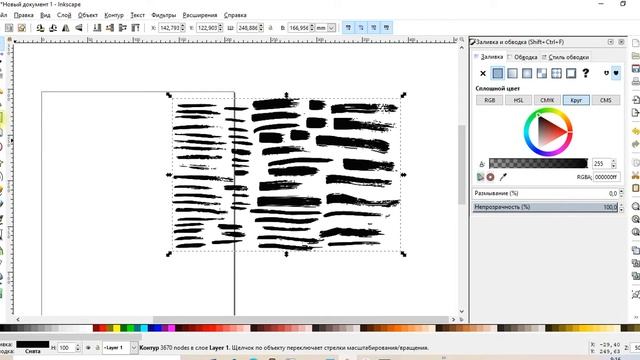640x360 pixels.
Task: Click the HSL color mode button
Action: coord(518,100)
